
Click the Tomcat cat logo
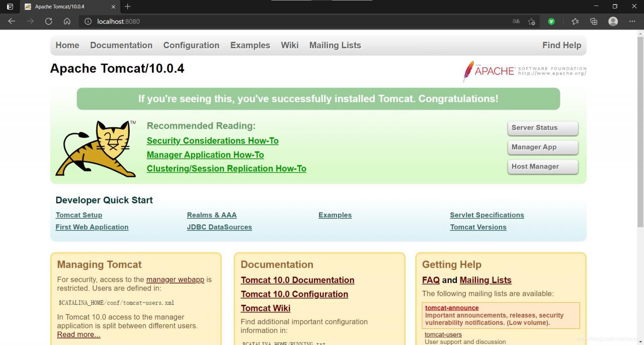pyautogui.click(x=96, y=148)
